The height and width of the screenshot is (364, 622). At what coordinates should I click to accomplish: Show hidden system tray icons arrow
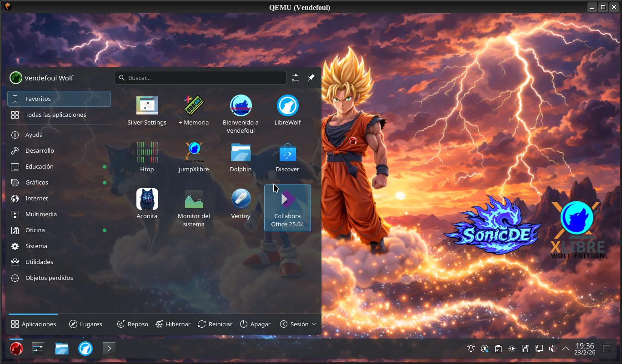(x=566, y=349)
